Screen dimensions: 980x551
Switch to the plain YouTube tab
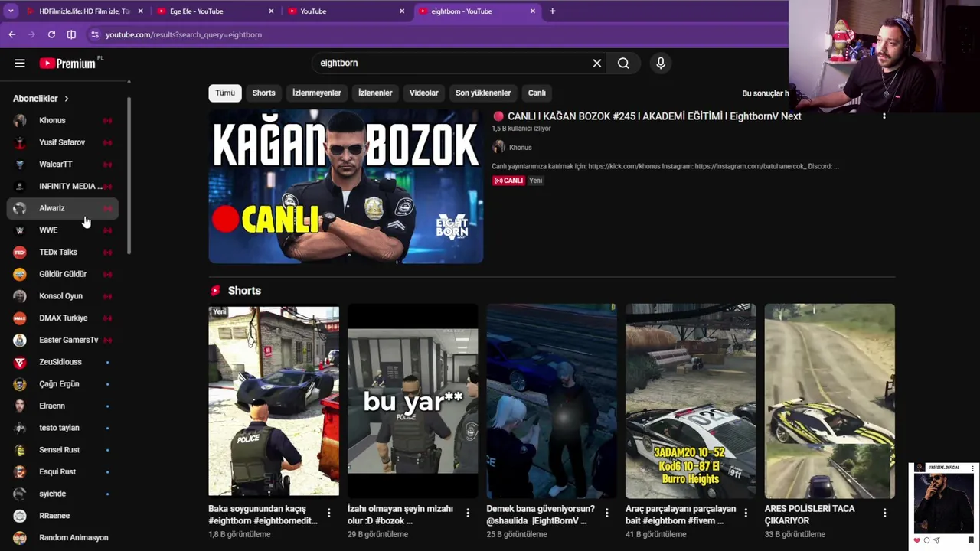pyautogui.click(x=345, y=11)
